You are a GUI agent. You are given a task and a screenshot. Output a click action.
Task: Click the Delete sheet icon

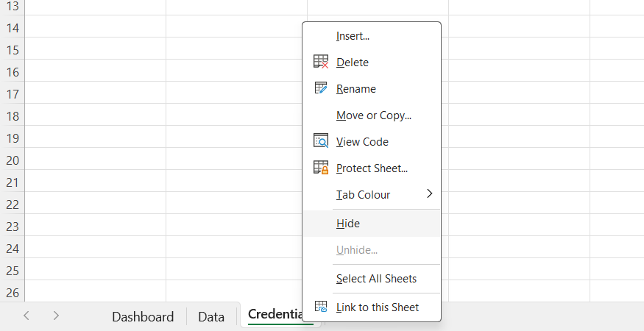click(321, 62)
